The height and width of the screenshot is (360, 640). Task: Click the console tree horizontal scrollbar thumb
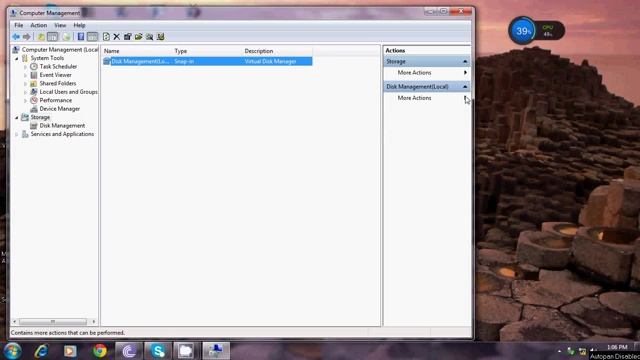pos(53,322)
